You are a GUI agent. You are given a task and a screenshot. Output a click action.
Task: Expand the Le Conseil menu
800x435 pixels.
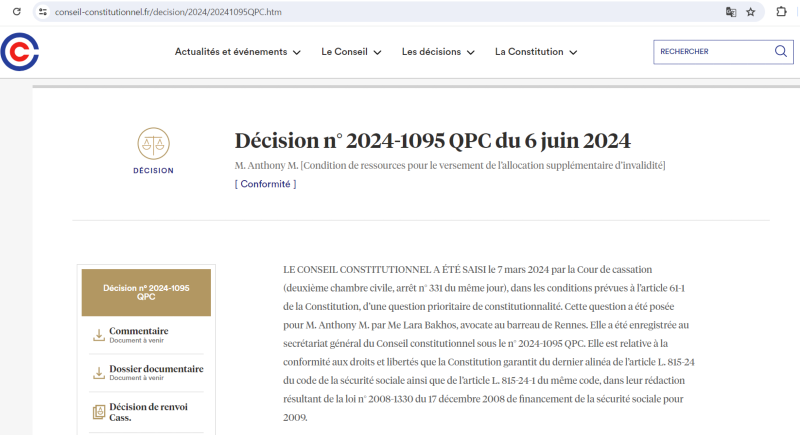tap(351, 52)
